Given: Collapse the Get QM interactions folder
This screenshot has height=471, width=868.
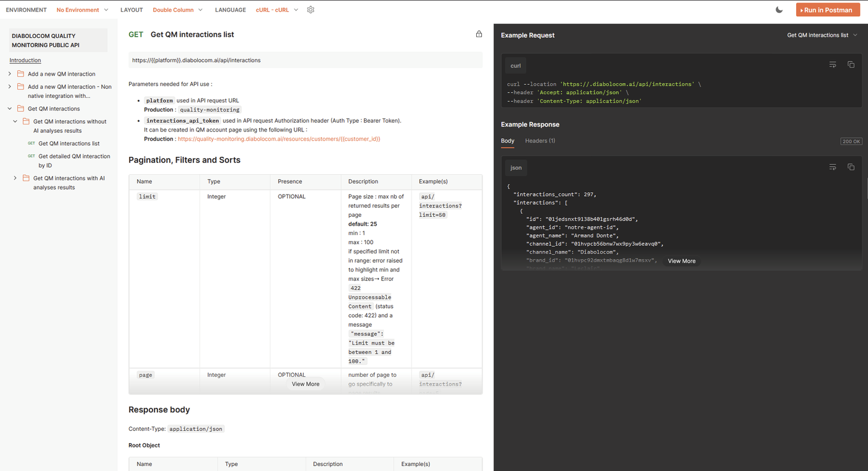Looking at the screenshot, I should 10,108.
